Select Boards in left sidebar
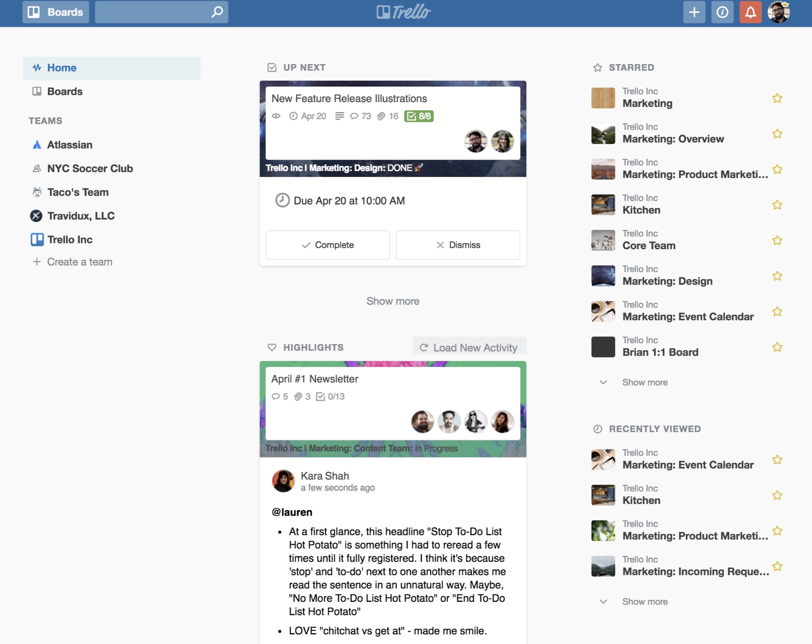Screen dimensions: 812x644 click(65, 92)
